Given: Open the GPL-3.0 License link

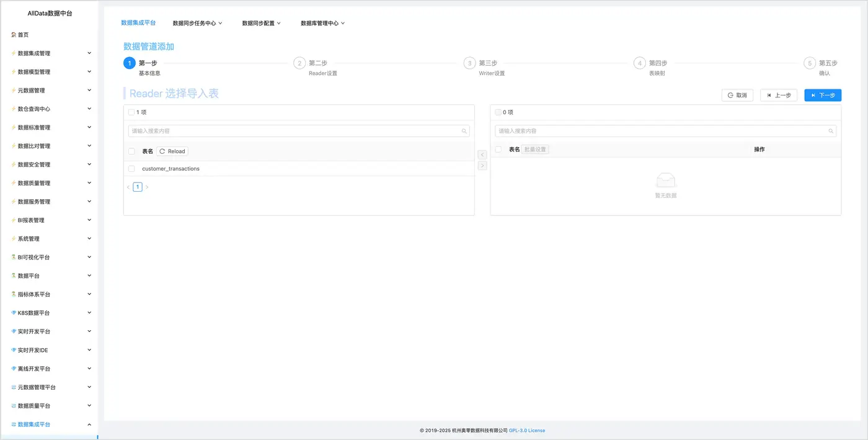Looking at the screenshot, I should [527, 431].
